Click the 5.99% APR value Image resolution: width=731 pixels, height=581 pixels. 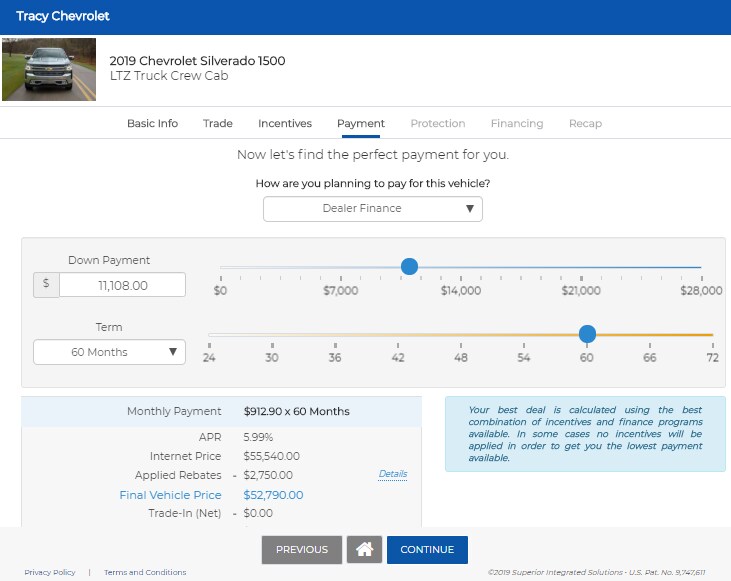tap(258, 437)
